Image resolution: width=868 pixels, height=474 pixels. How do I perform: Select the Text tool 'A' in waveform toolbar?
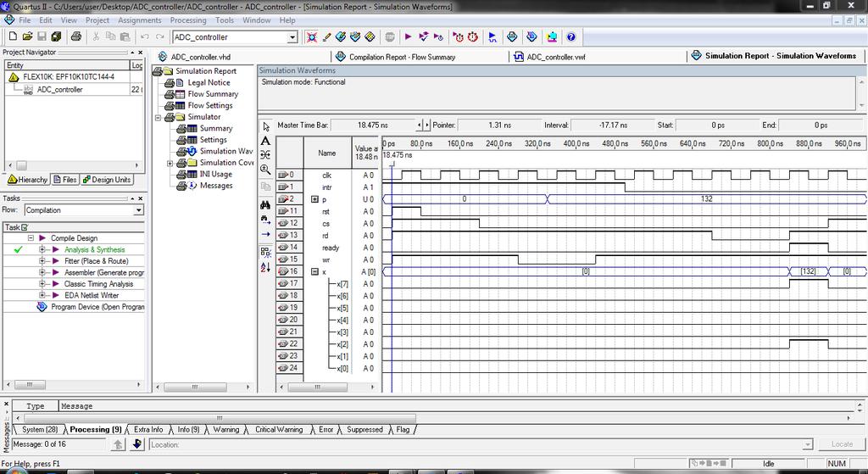[265, 141]
